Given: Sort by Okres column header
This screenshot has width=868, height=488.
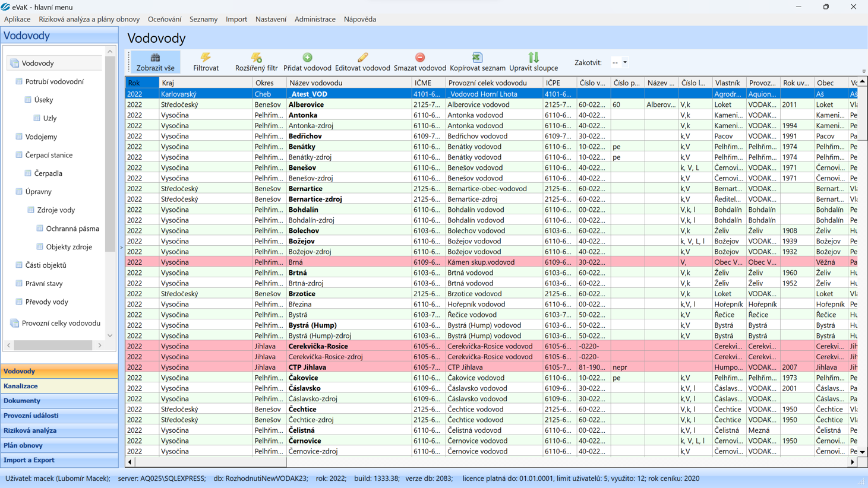Looking at the screenshot, I should click(269, 83).
